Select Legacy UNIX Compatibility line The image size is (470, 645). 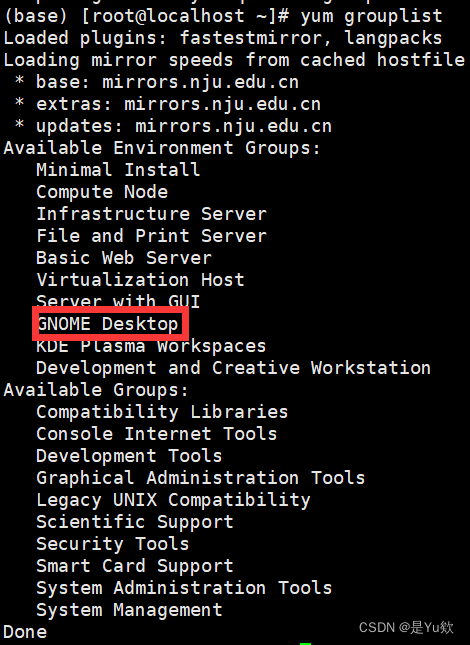tap(173, 500)
